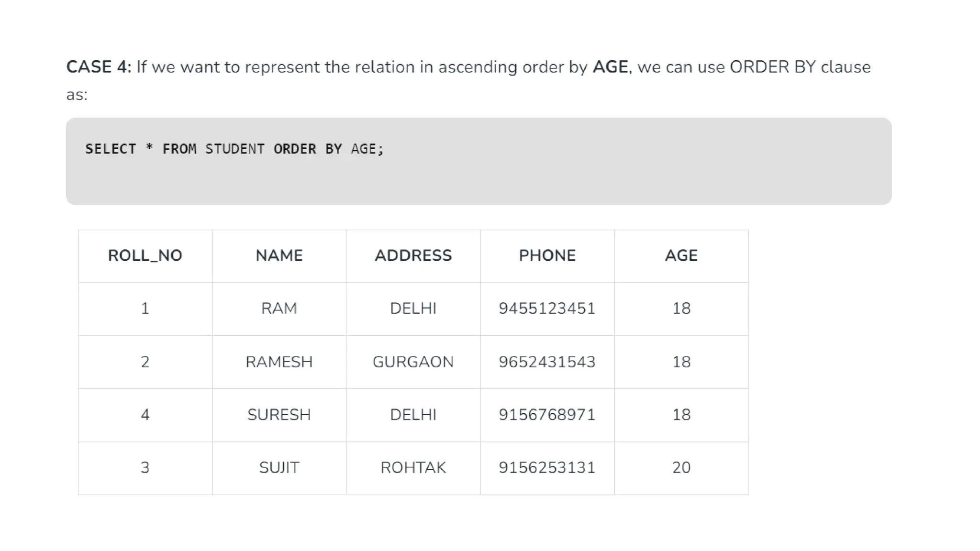
Task: Click the bold AGE word in the paragraph
Action: pos(610,67)
